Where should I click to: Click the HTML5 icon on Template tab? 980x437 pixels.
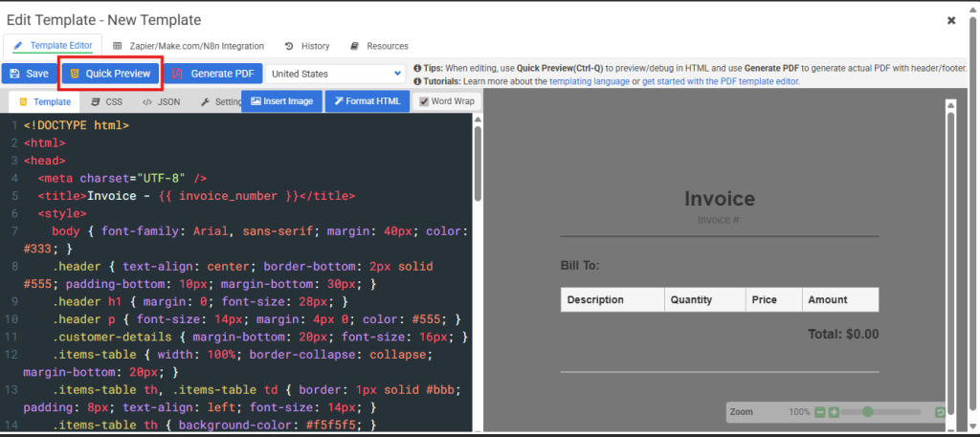click(x=23, y=101)
